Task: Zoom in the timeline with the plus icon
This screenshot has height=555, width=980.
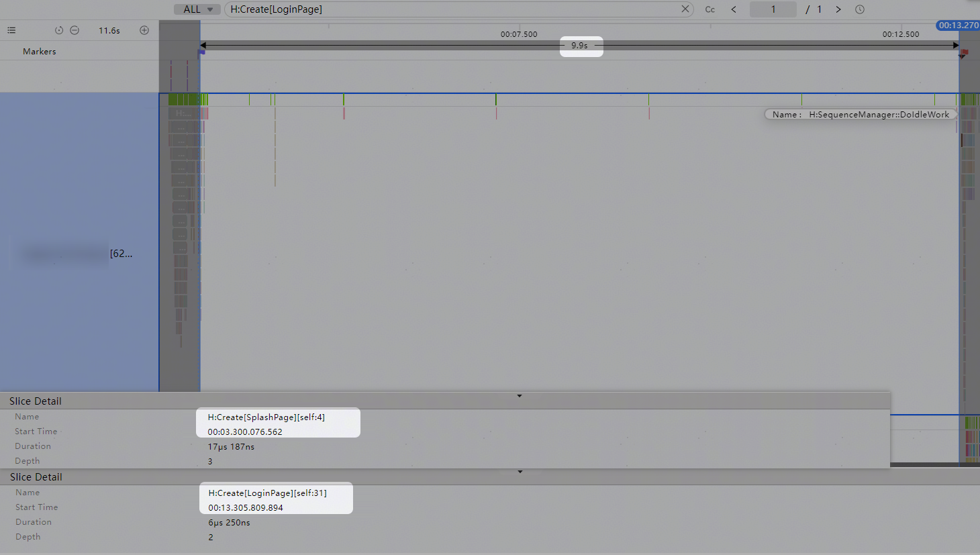Action: tap(144, 30)
